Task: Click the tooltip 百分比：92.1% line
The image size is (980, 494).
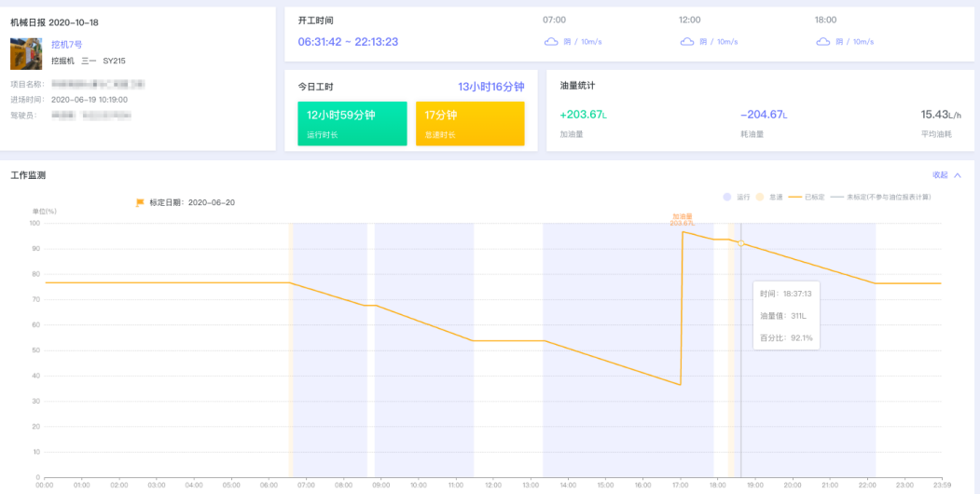Action: (786, 337)
